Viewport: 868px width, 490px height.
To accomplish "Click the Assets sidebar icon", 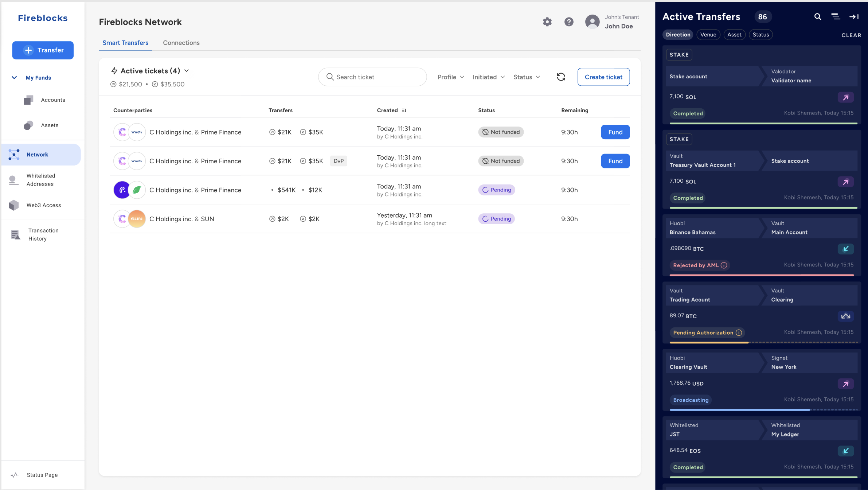I will [28, 125].
